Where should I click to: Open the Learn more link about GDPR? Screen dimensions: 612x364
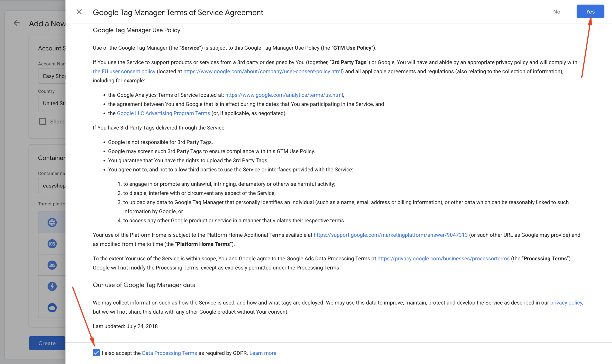tap(263, 353)
